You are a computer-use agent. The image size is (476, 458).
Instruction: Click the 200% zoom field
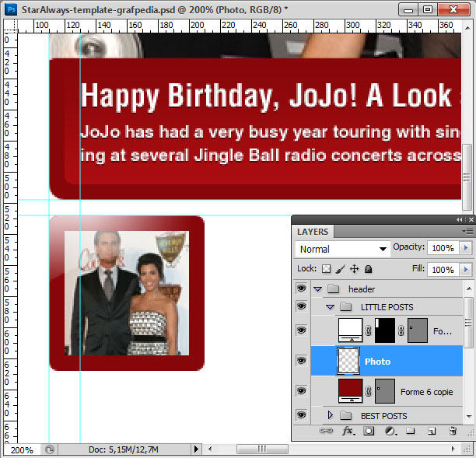point(22,449)
